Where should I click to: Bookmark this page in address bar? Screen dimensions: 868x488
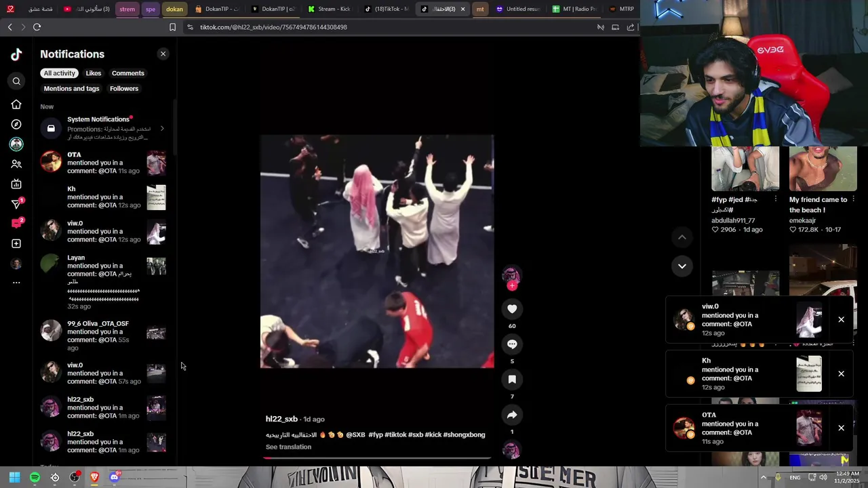pos(172,27)
